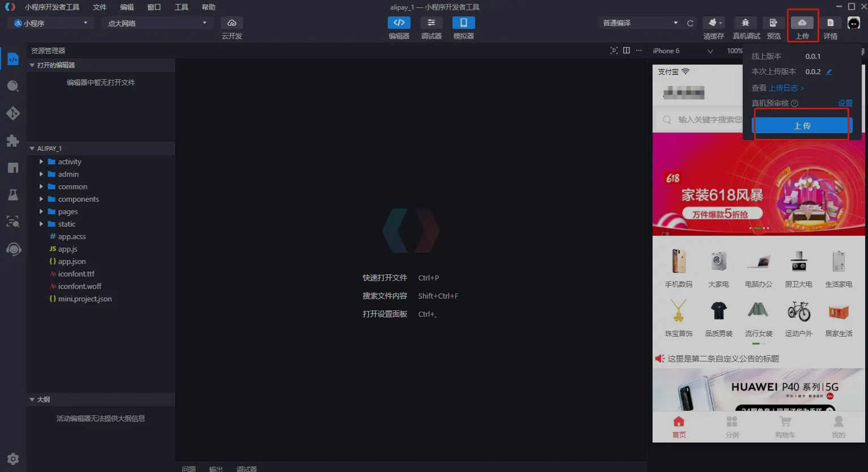This screenshot has width=868, height=472.
Task: Switch to the 问题 bottom panel tab
Action: 189,469
